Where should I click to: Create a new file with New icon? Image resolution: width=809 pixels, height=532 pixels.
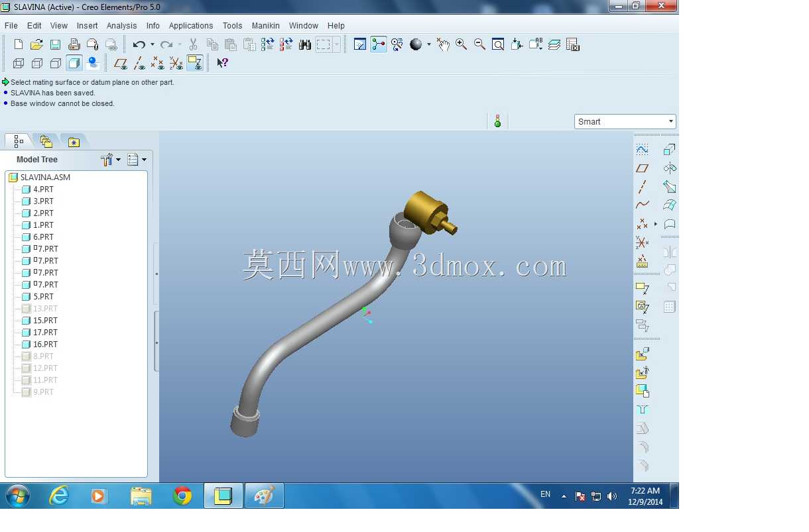pyautogui.click(x=19, y=44)
